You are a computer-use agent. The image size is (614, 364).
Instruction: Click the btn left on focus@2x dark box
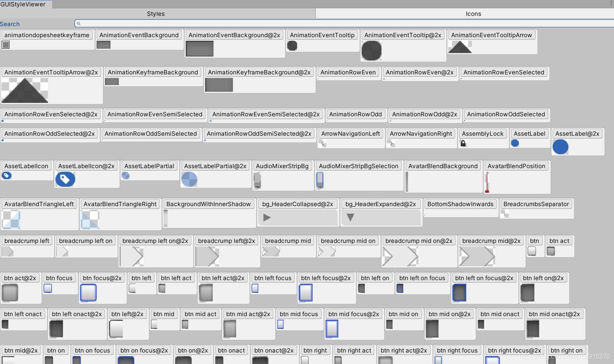[x=460, y=293]
